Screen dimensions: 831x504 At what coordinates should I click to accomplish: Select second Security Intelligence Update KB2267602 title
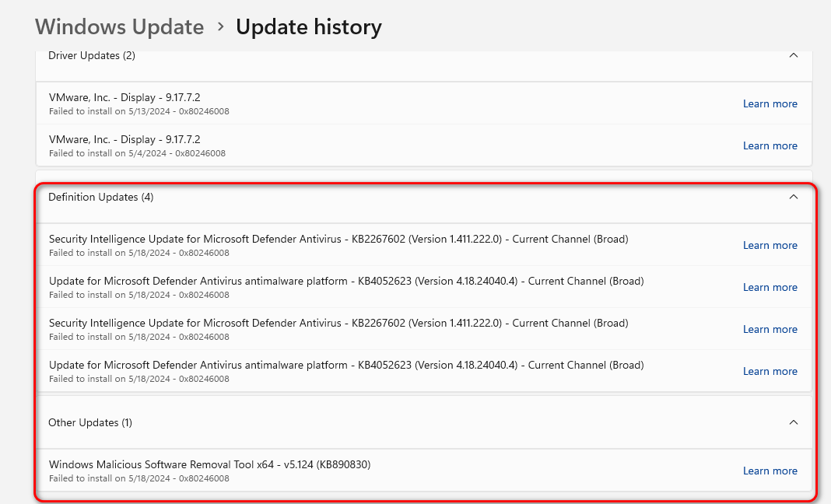coord(338,323)
